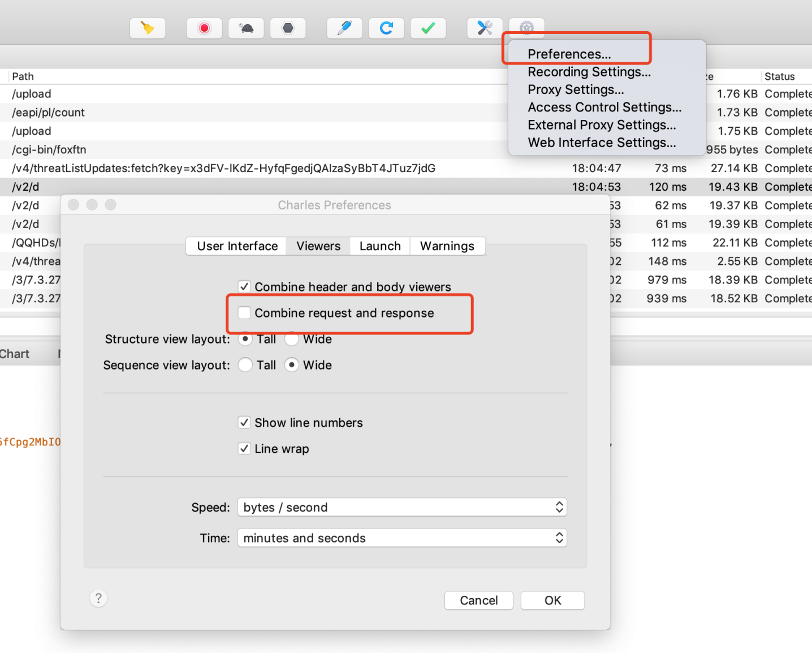Select the /eapi/pl/count request row
This screenshot has width=812, height=653.
[49, 113]
